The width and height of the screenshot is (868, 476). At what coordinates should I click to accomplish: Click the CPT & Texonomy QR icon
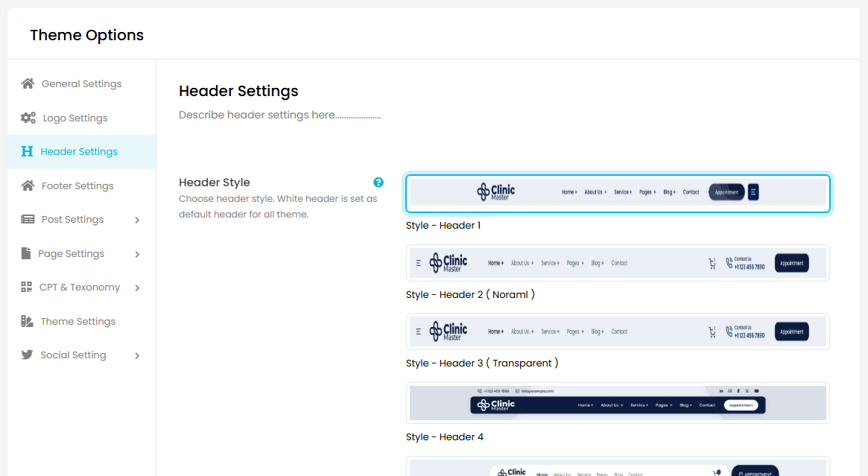point(27,287)
